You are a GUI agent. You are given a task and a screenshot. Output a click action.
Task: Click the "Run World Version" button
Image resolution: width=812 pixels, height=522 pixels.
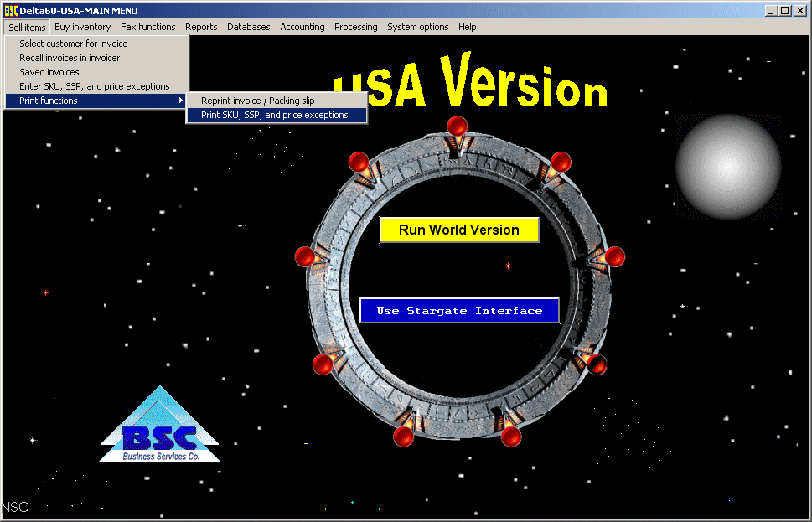(459, 230)
